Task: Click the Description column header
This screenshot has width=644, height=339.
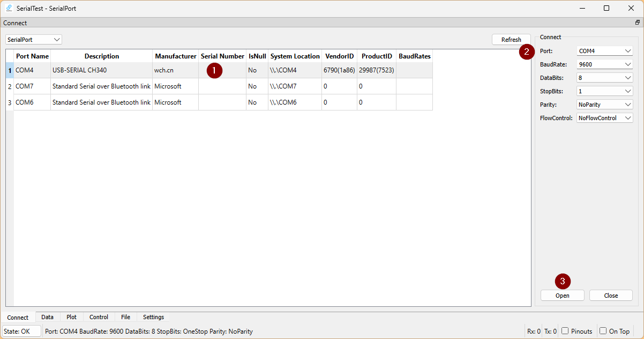Action: click(x=102, y=56)
